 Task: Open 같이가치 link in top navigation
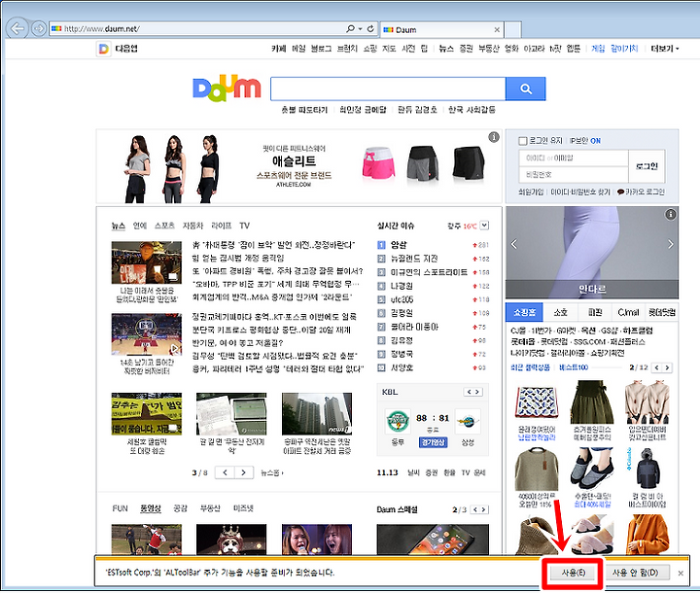coord(624,49)
